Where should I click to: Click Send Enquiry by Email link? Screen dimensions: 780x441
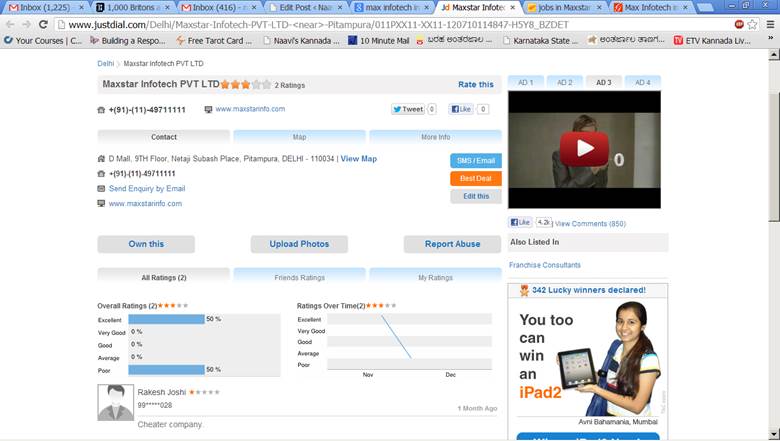147,188
